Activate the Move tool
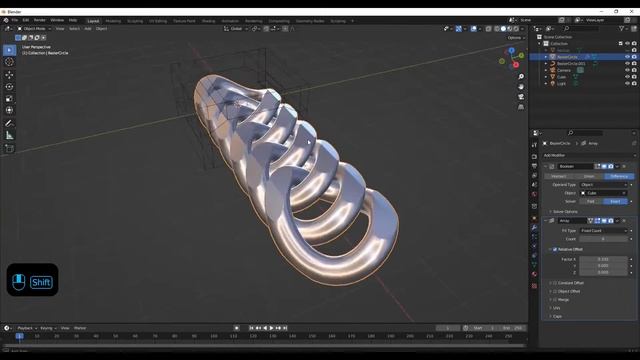The width and height of the screenshot is (640, 360). point(9,75)
